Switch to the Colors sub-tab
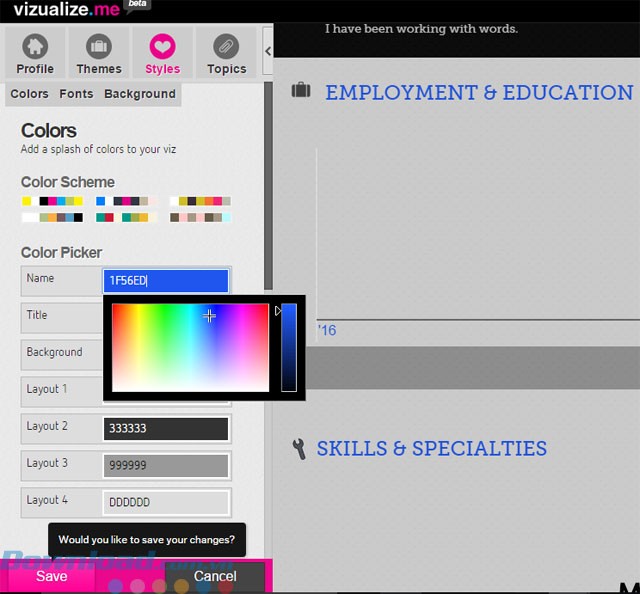The image size is (640, 594). click(x=29, y=94)
